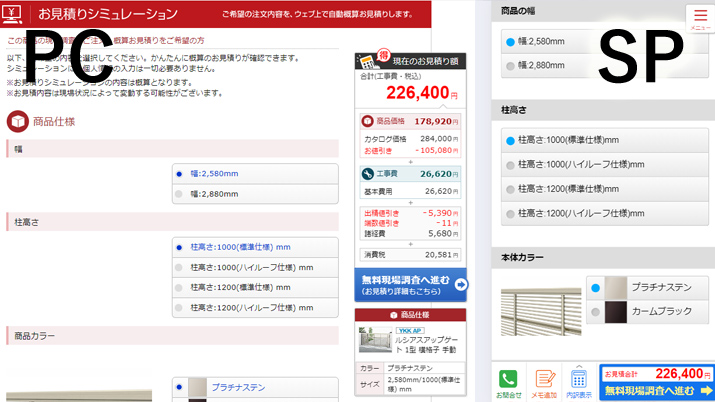
Task: Click the red 商品仕様 box icon
Action: click(x=18, y=121)
